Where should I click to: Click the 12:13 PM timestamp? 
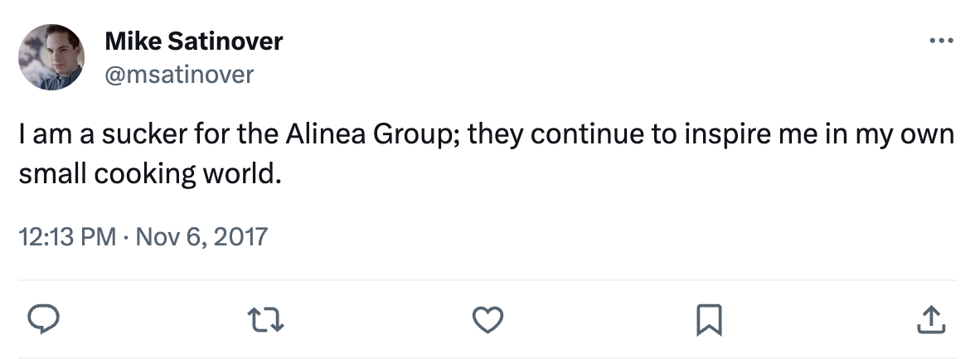tap(66, 237)
